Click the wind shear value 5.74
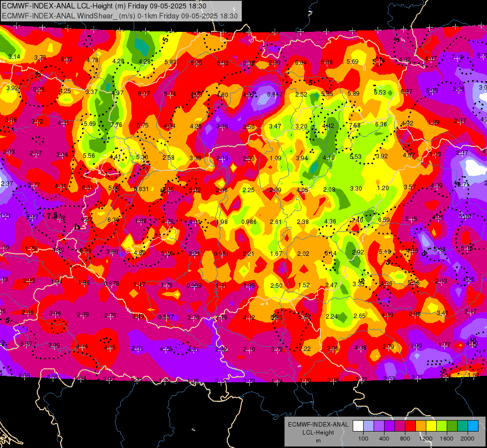The image size is (487, 448). 170,94
